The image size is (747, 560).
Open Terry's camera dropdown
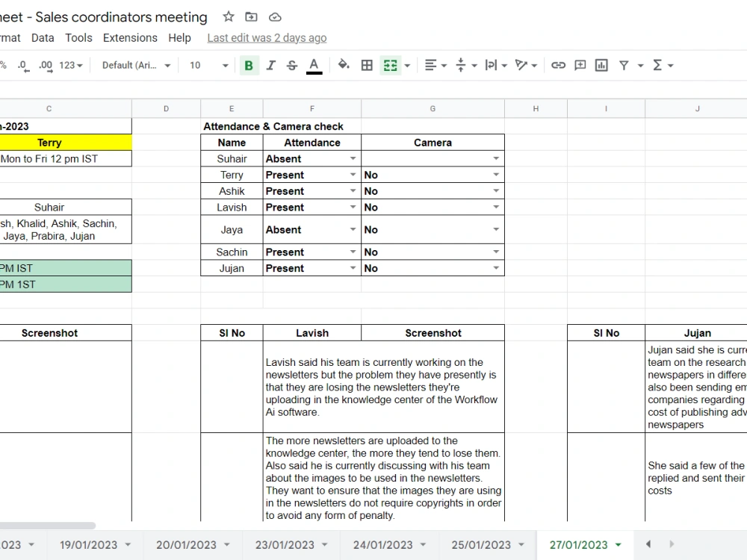coord(496,175)
